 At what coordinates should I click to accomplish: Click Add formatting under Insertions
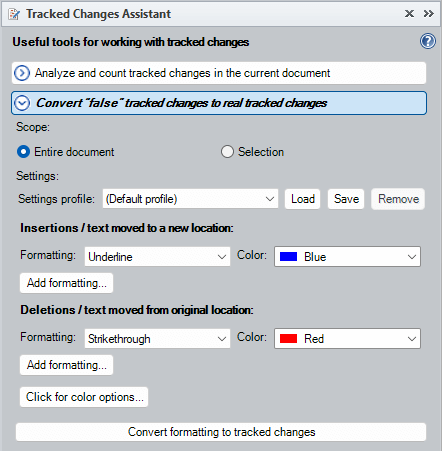pos(67,283)
